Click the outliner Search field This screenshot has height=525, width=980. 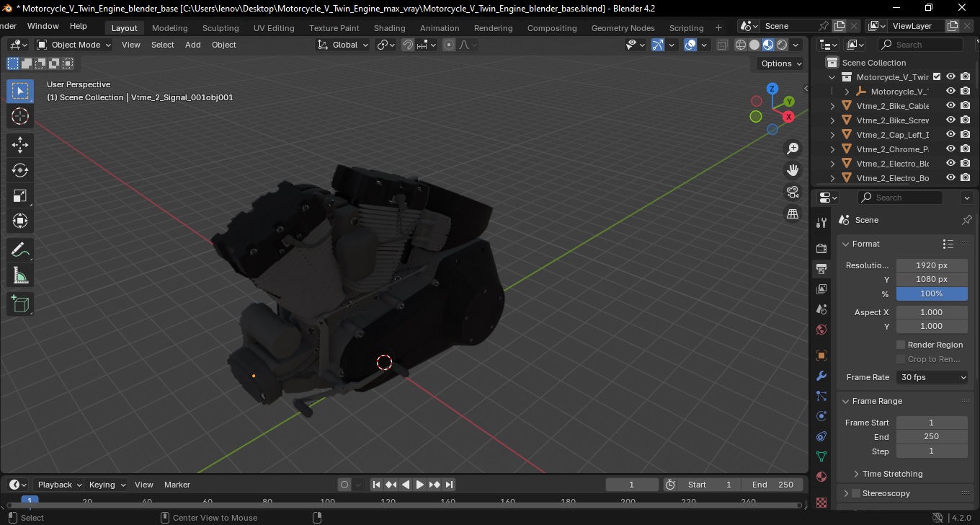922,45
